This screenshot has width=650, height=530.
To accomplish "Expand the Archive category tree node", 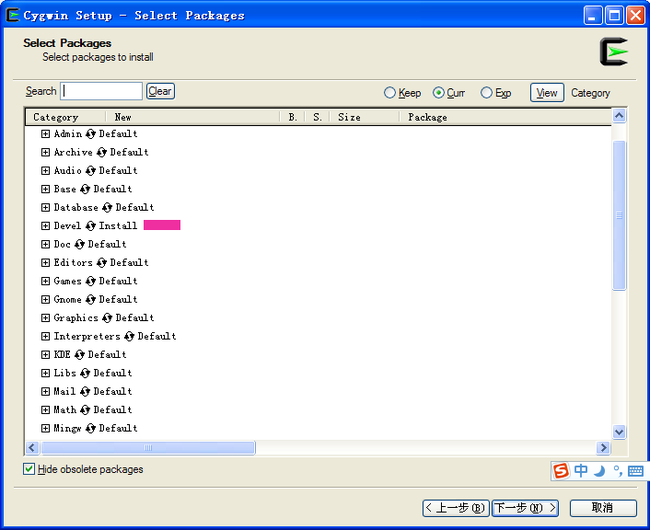I will click(46, 152).
